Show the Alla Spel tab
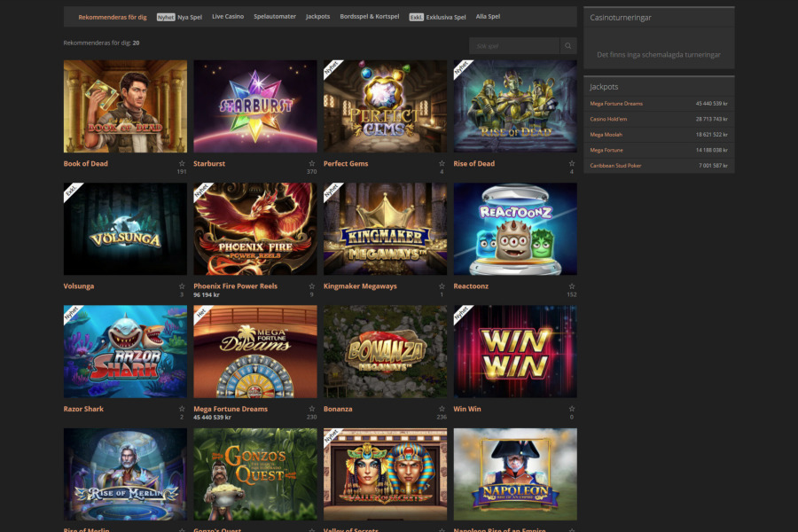Screen dimensions: 798x532 click(488, 16)
